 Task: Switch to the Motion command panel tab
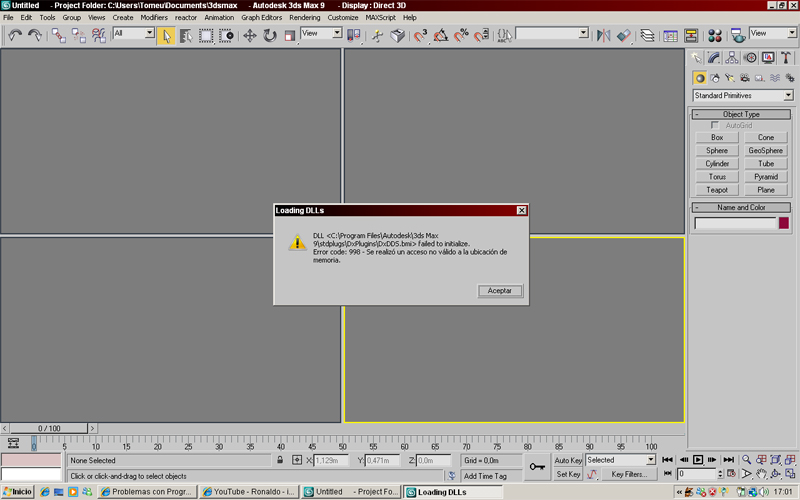click(x=750, y=58)
